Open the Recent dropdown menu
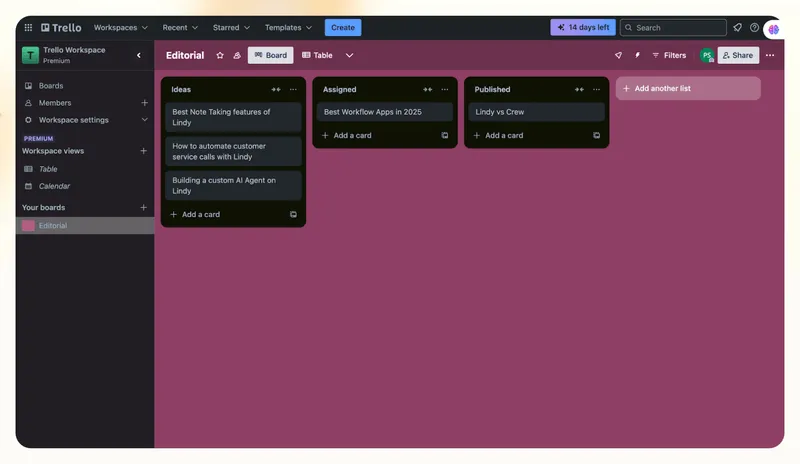The width and height of the screenshot is (800, 464). pyautogui.click(x=180, y=28)
